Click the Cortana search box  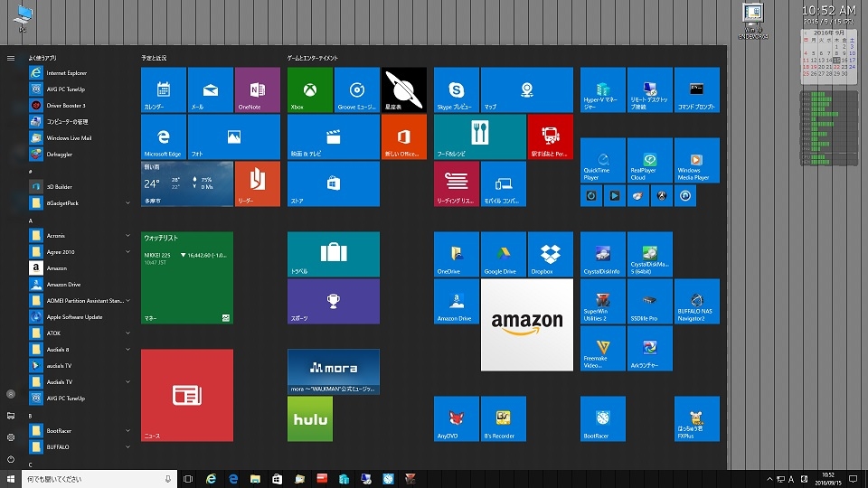99,479
